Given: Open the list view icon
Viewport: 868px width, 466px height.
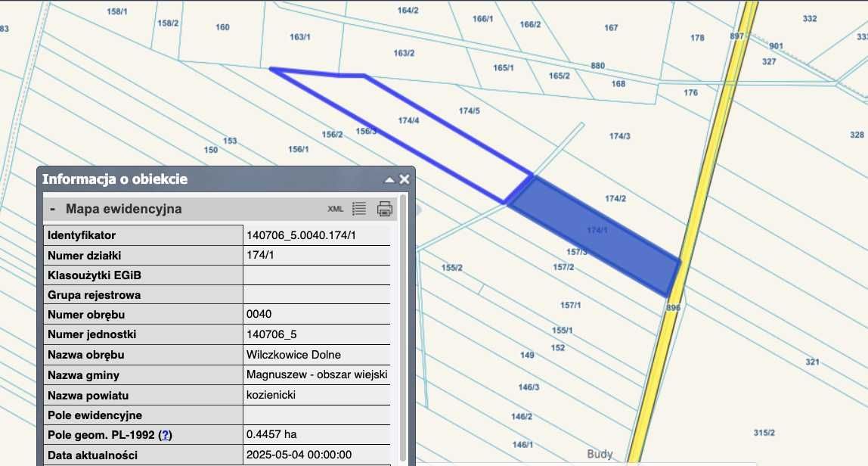Looking at the screenshot, I should coord(358,209).
